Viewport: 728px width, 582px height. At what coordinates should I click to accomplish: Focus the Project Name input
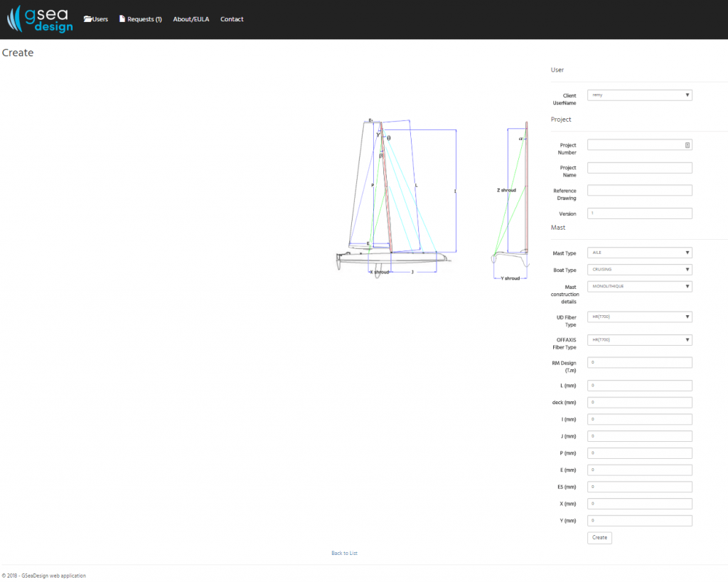click(x=639, y=168)
